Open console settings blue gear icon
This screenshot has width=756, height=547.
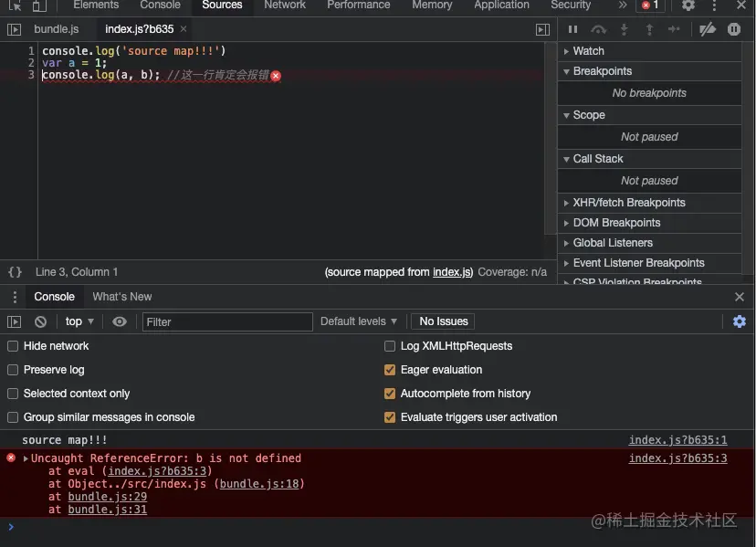point(740,321)
